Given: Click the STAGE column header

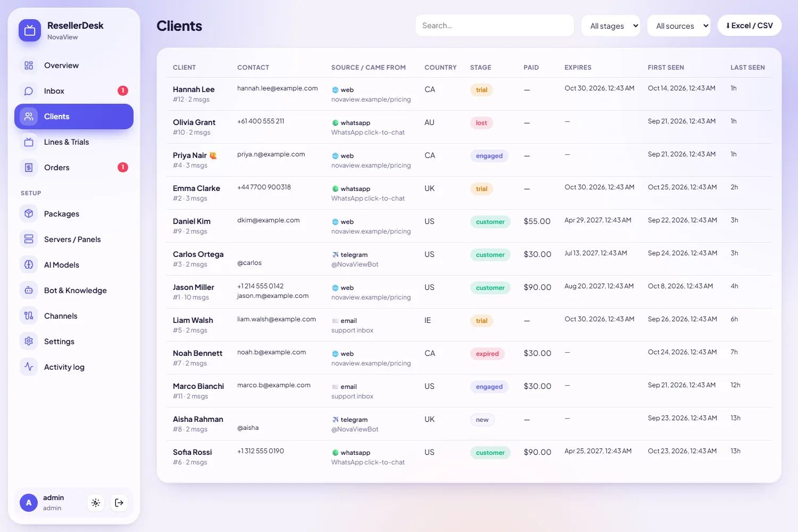Looking at the screenshot, I should [481, 68].
